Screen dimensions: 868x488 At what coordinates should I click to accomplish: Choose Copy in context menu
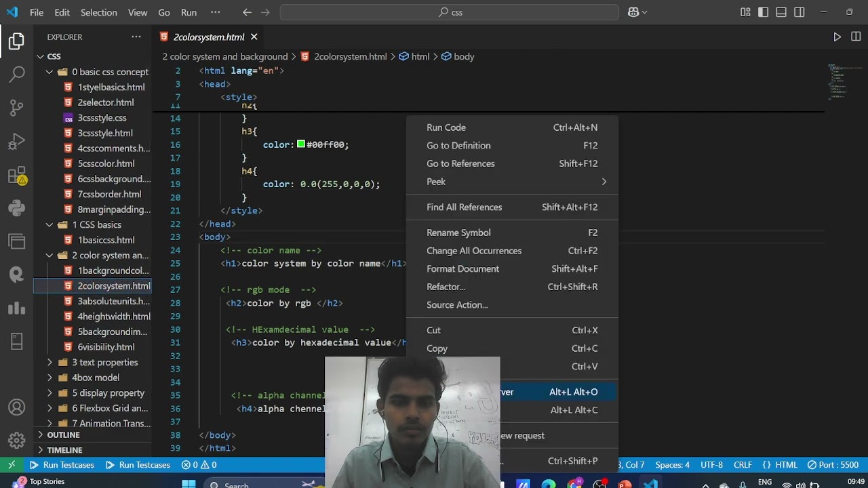pyautogui.click(x=512, y=348)
